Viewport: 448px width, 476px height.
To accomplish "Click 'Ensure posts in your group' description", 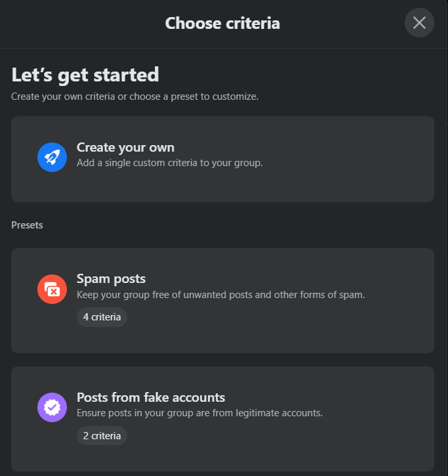I will click(x=199, y=414).
